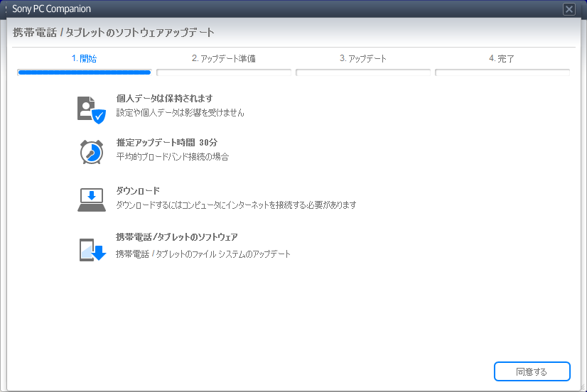
Task: Click the empty progress bar under 完了
Action: click(502, 72)
